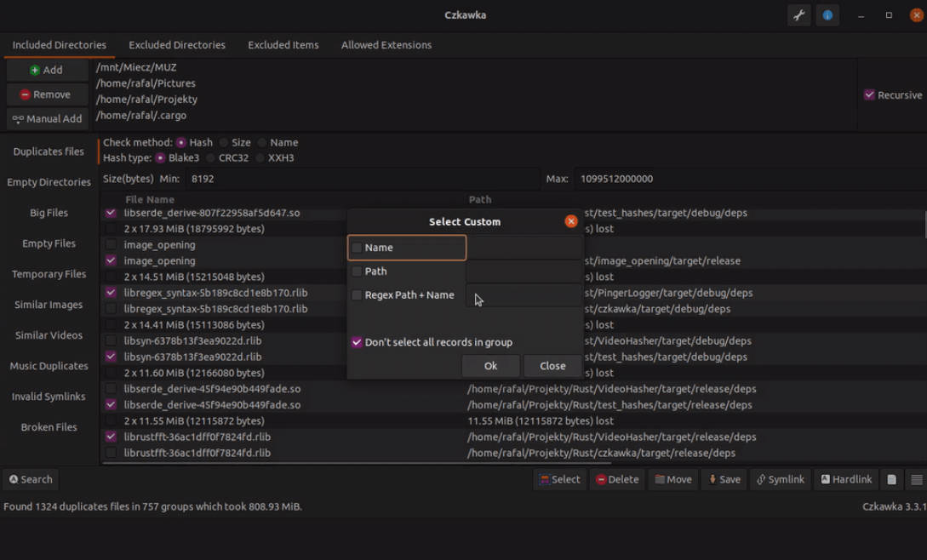The height and width of the screenshot is (560, 927).
Task: Click the Symlink button in bottom toolbar
Action: coord(780,479)
